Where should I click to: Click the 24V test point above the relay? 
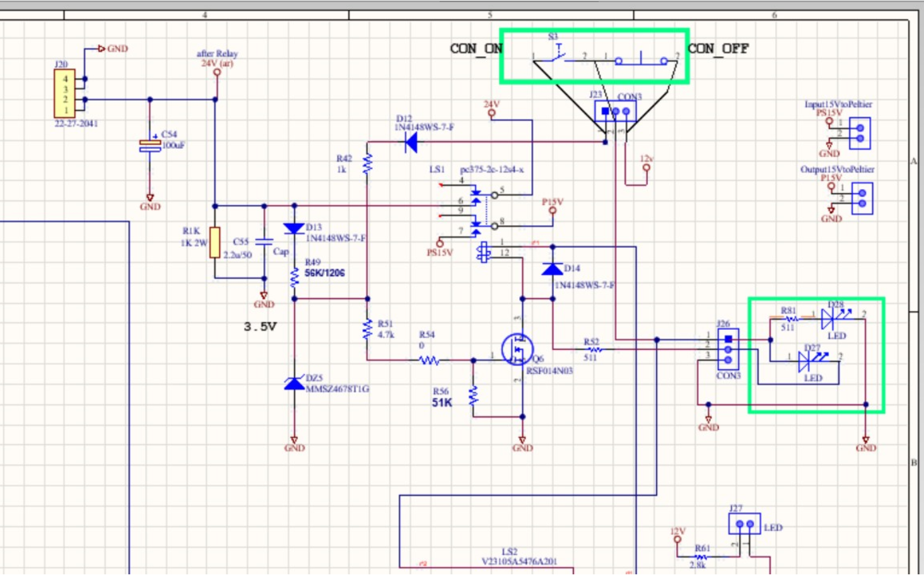point(492,114)
